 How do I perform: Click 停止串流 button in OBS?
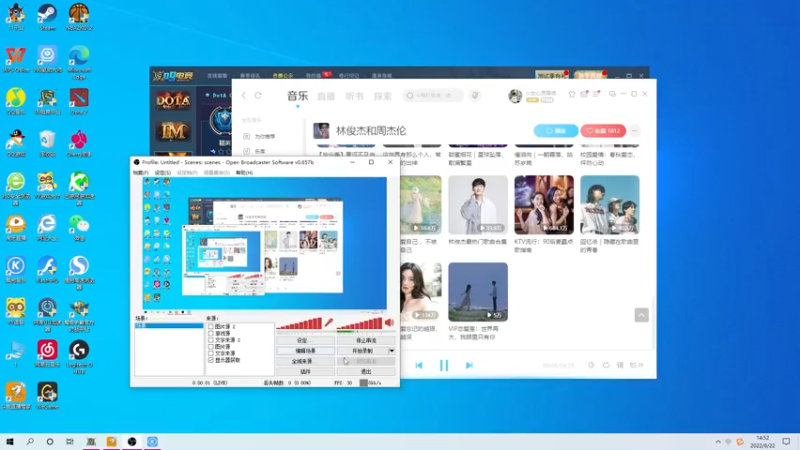click(x=366, y=340)
